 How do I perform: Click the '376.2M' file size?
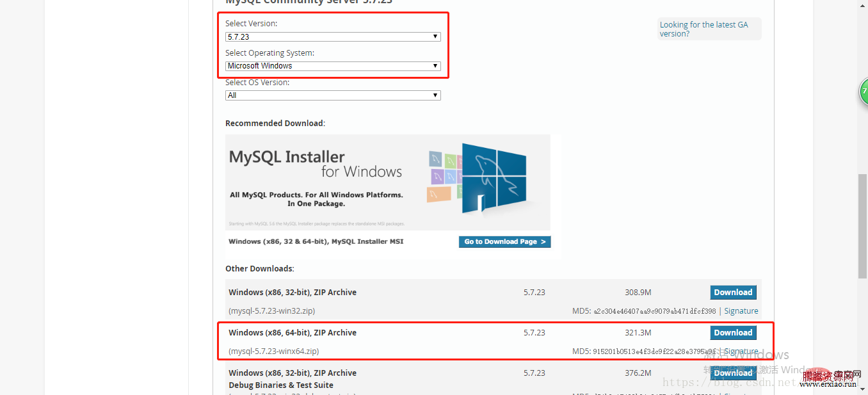tap(638, 373)
